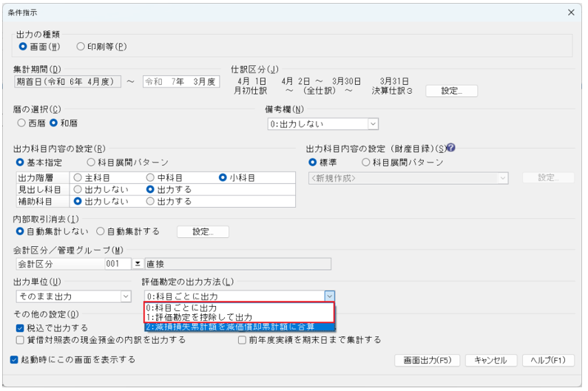Viewport: 588px width, 391px height.
Task: Collapse the 評価勘定の出力方法 dropdown arrow
Action: tap(330, 296)
